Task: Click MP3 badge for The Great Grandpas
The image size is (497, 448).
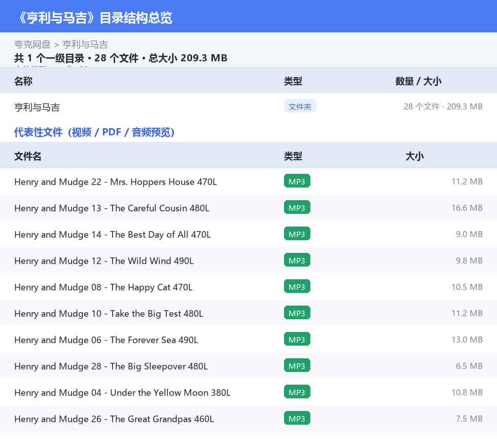Action: point(297,418)
